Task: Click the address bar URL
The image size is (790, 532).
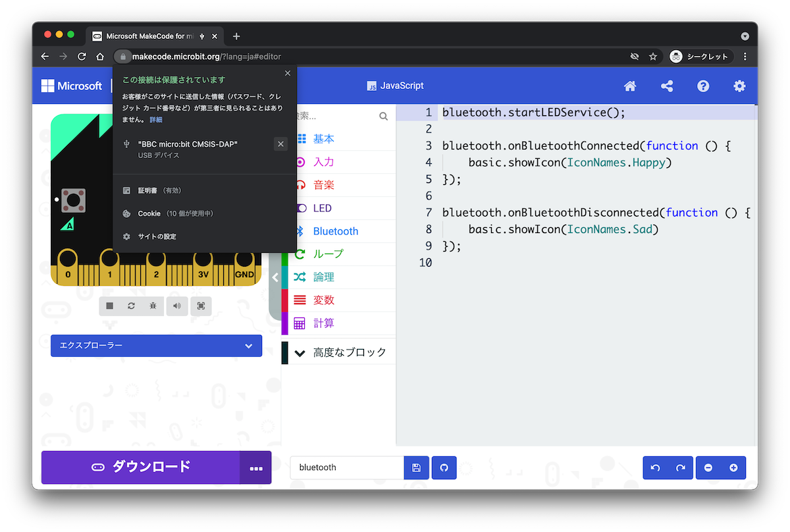Action: tap(207, 57)
